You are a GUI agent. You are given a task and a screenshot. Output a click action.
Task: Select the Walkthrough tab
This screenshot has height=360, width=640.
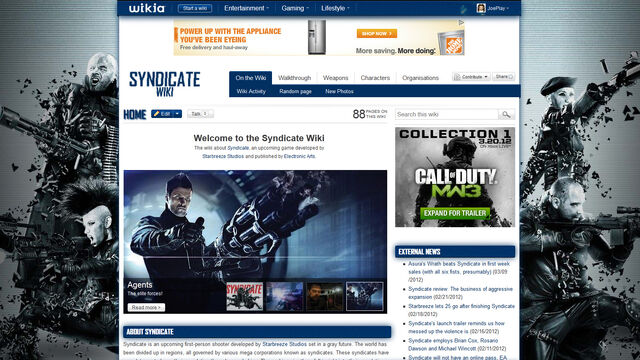[294, 78]
